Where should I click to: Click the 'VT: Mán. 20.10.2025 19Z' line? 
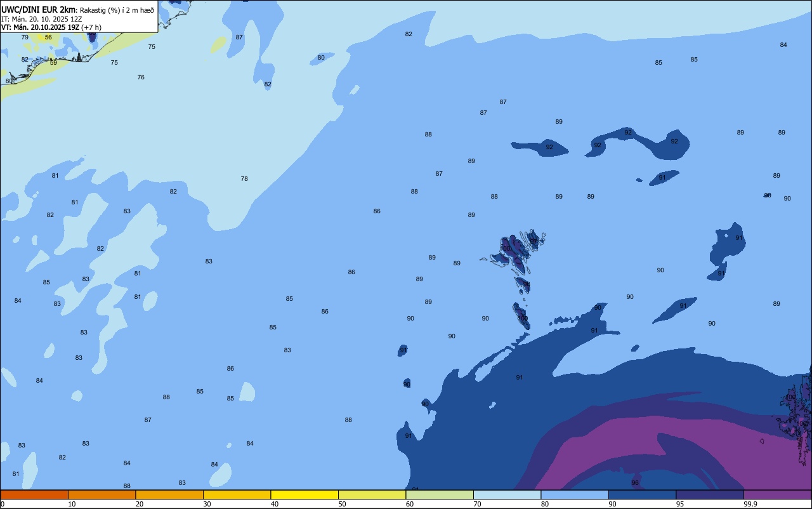pyautogui.click(x=40, y=27)
